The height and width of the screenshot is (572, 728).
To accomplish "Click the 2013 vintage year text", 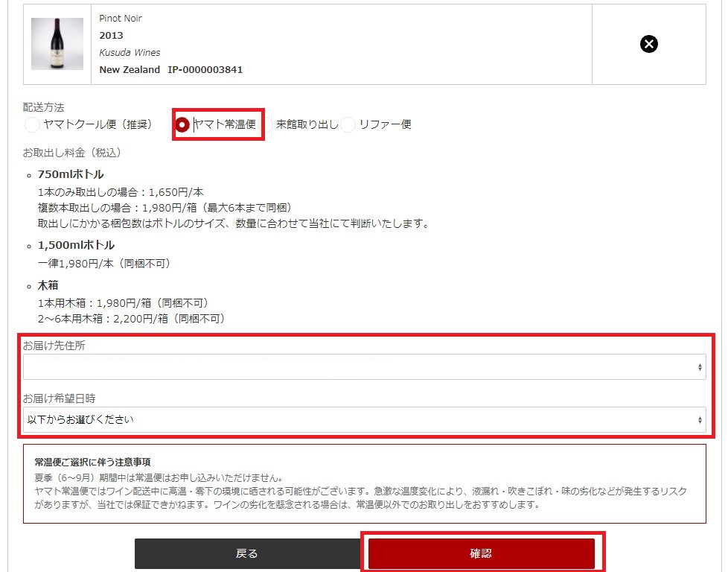I will (112, 35).
